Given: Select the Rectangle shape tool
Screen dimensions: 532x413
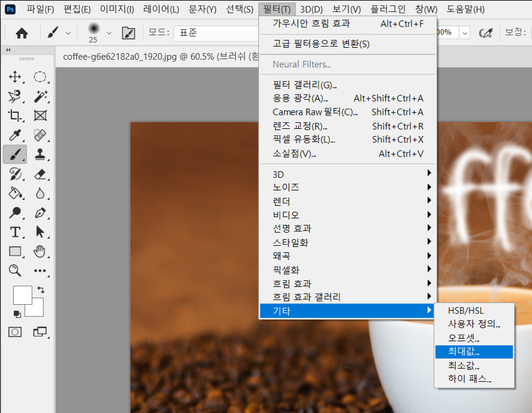Looking at the screenshot, I should (15, 252).
